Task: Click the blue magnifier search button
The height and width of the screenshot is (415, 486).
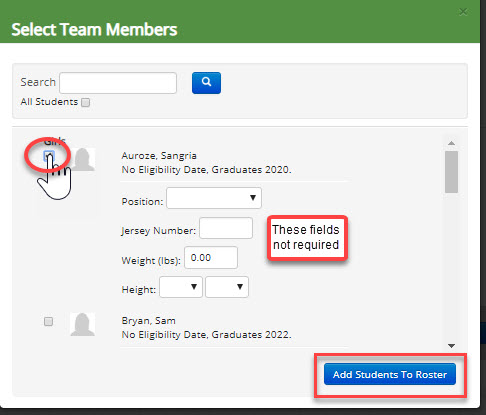Action: [x=206, y=83]
